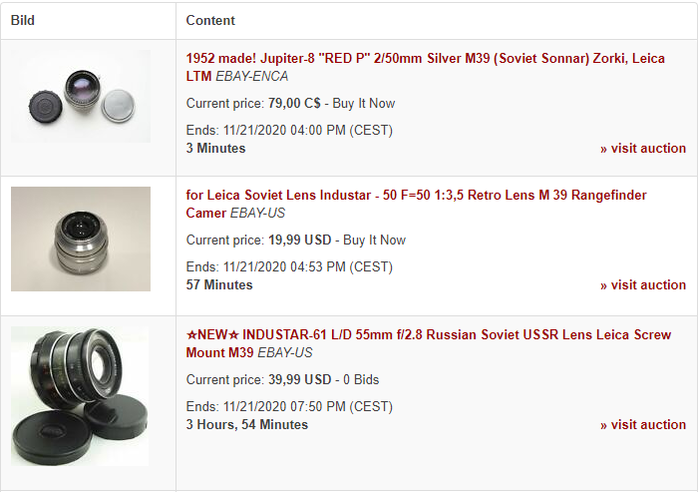This screenshot has height=492, width=700.
Task: Select the 79,00 C$ current price
Action: pos(294,103)
